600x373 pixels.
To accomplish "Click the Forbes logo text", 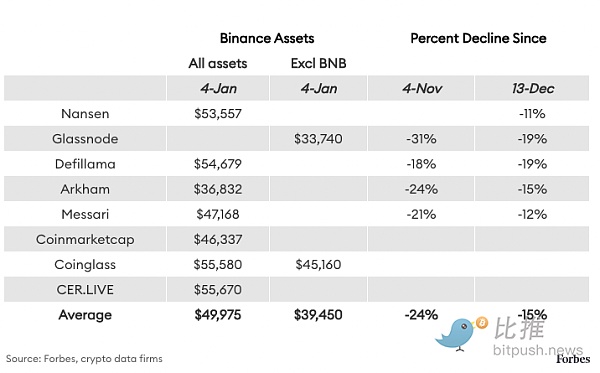I will click(573, 359).
